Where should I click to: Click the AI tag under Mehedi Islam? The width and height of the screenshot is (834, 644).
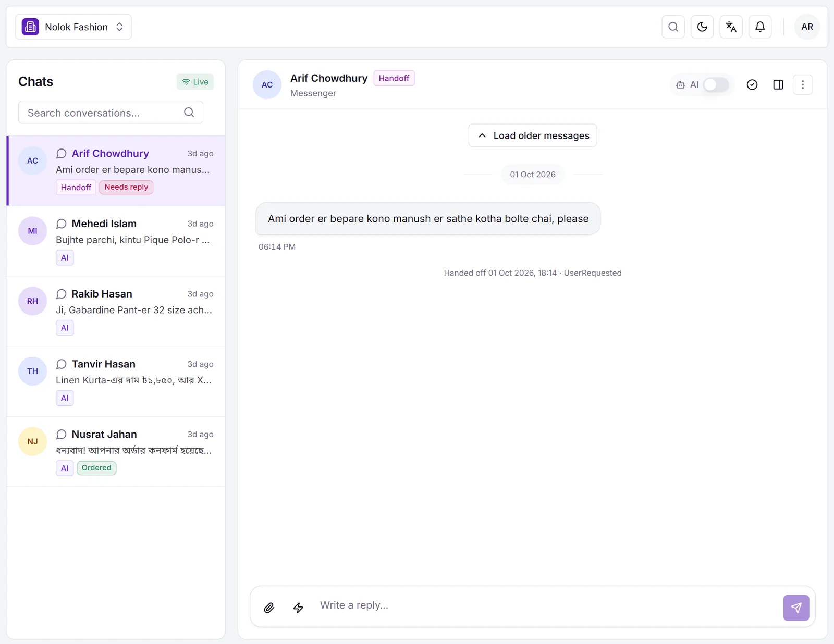[x=65, y=257]
